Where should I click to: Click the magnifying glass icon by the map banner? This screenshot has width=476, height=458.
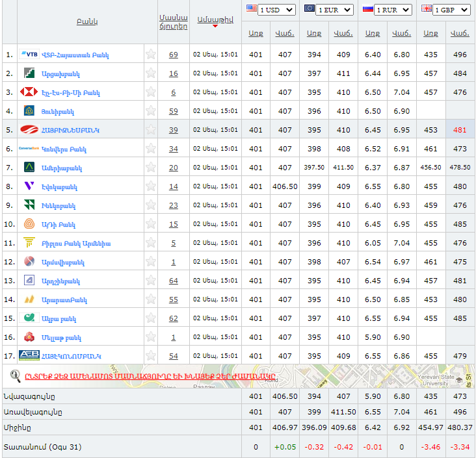click(x=15, y=376)
